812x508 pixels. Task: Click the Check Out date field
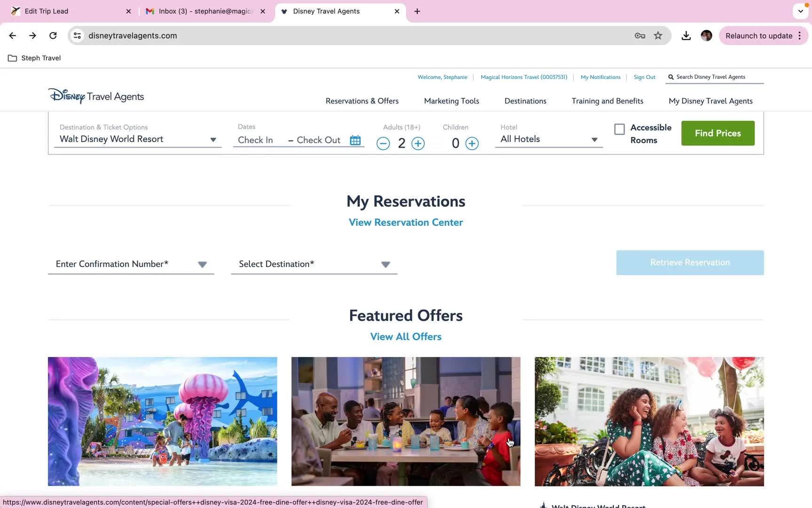pyautogui.click(x=319, y=140)
